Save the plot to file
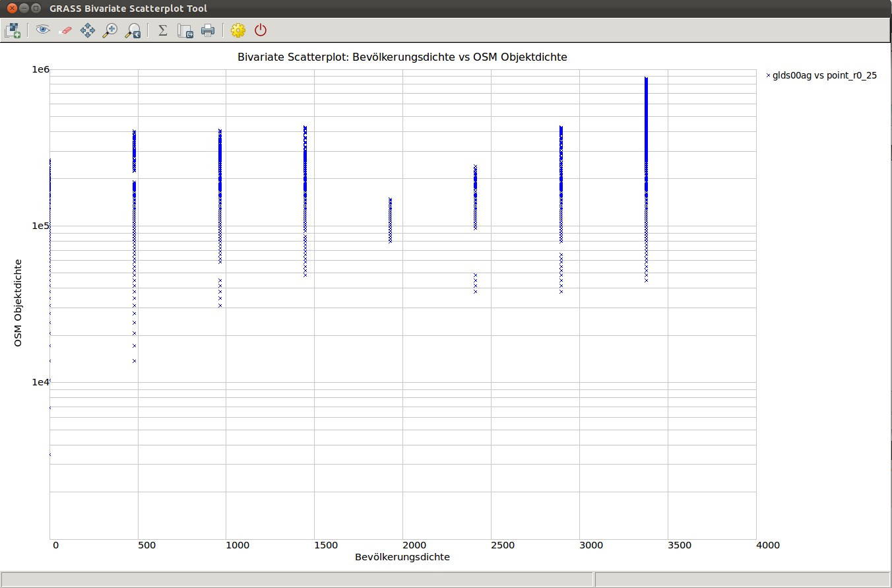892x588 pixels. pos(185,30)
